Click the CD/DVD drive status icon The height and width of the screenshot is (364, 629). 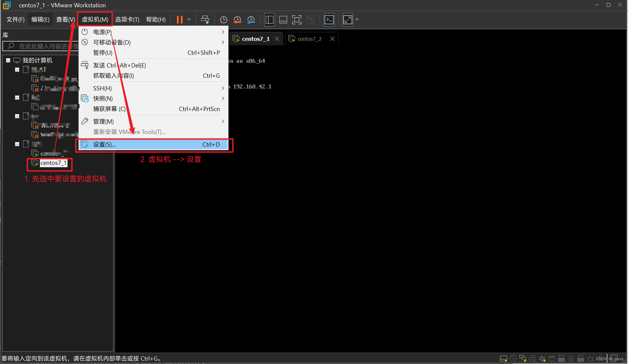(x=513, y=358)
